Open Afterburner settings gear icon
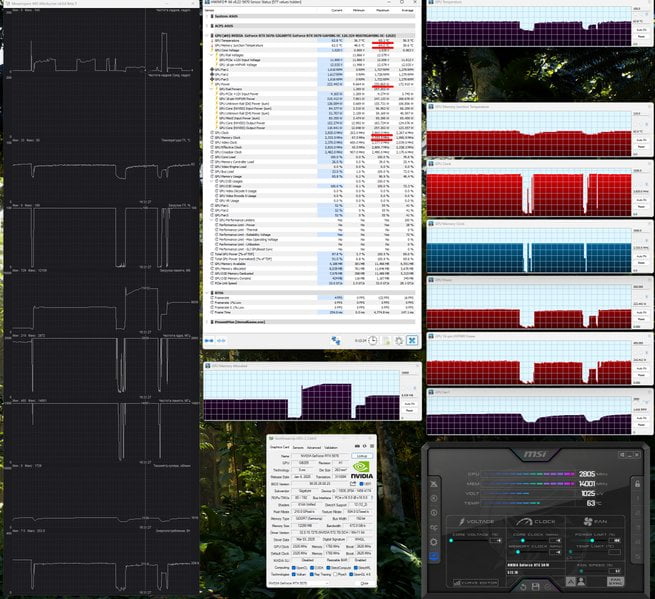 (434, 542)
